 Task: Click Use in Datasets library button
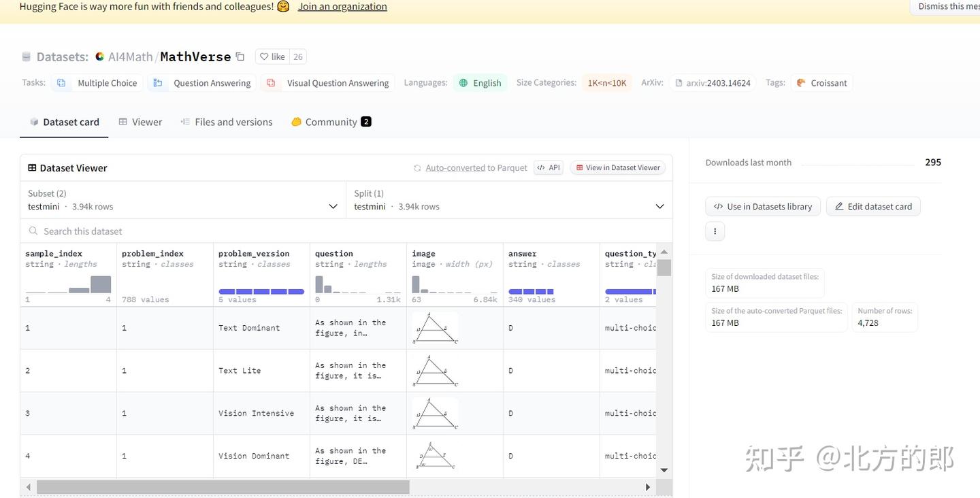coord(762,207)
